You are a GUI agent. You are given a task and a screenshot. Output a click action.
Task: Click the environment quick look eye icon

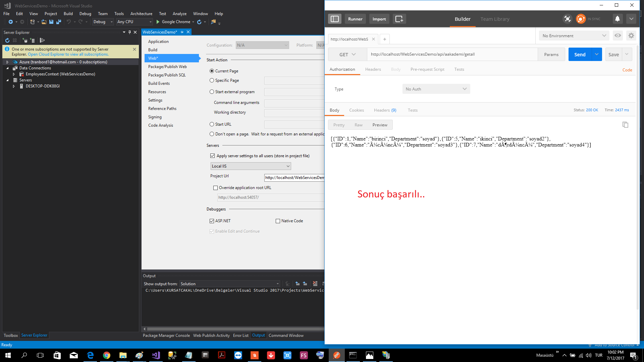[618, 36]
